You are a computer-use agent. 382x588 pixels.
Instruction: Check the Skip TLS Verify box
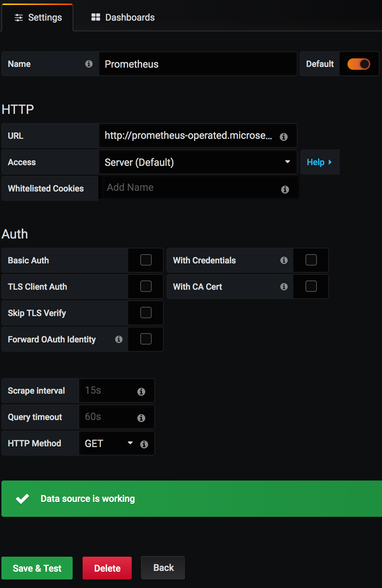pyautogui.click(x=146, y=313)
